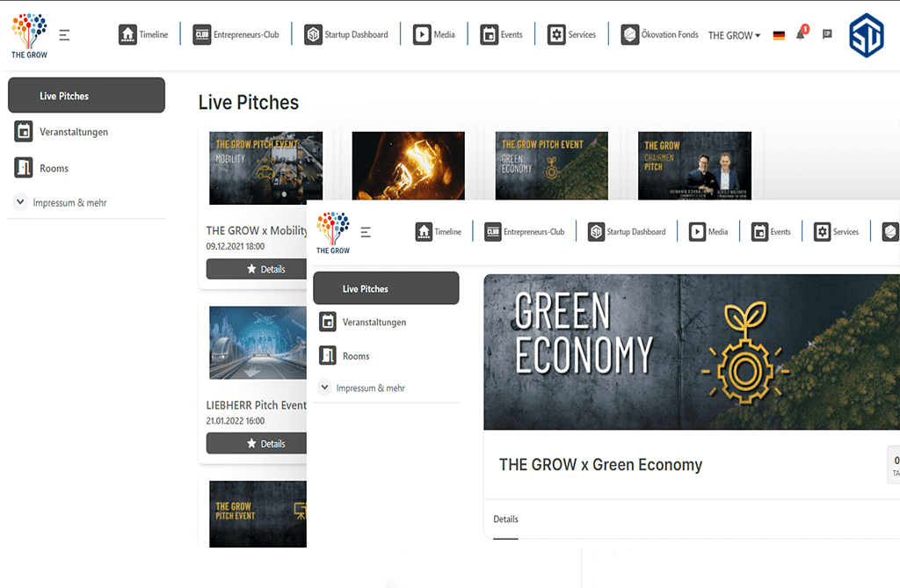Open THE GROW account dropdown
The height and width of the screenshot is (588, 900).
[734, 36]
